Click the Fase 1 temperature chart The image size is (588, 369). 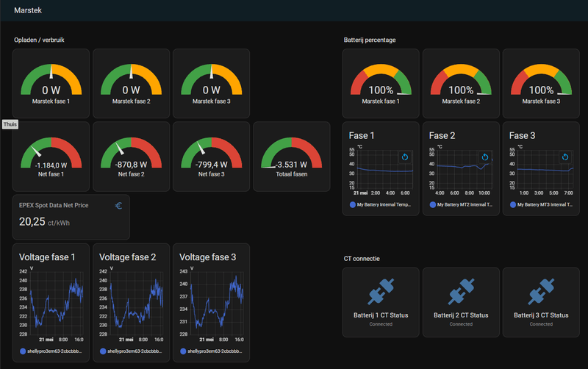(x=385, y=170)
